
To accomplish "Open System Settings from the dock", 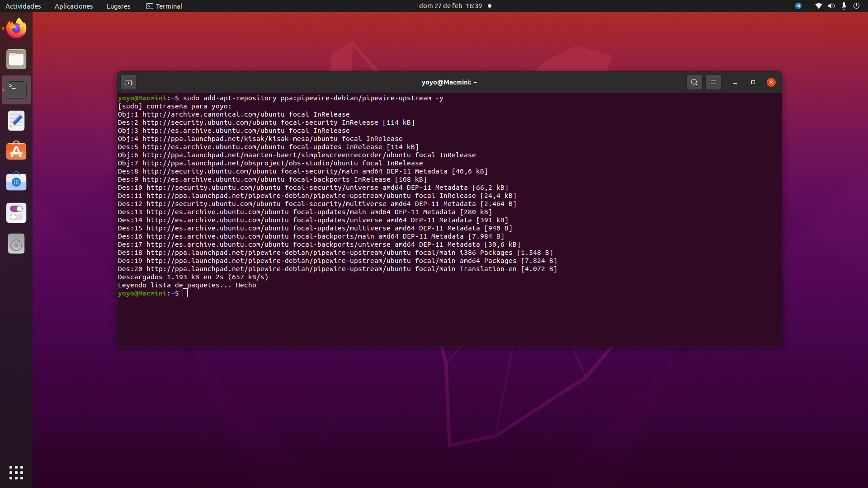I will tap(16, 213).
